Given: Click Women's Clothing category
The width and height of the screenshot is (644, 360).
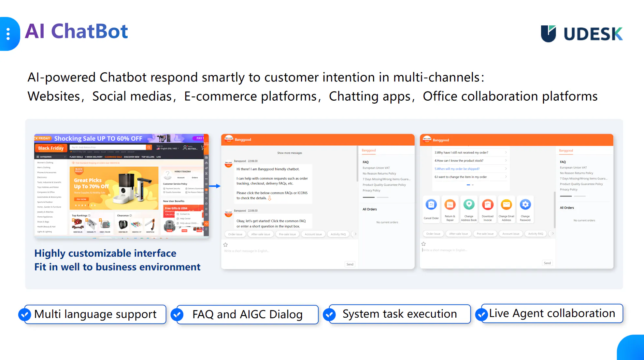Looking at the screenshot, I should coord(45,162).
